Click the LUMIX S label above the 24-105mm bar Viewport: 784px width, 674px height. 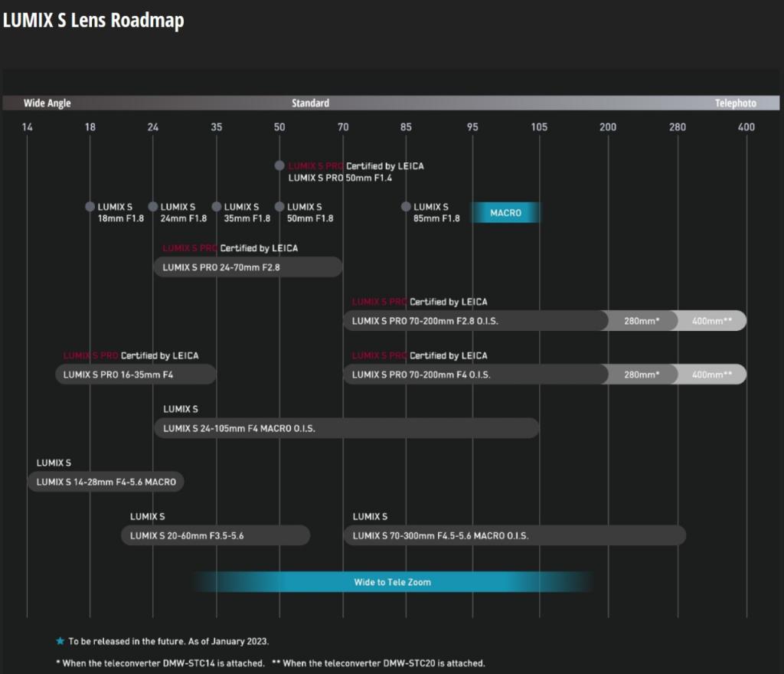tap(181, 409)
